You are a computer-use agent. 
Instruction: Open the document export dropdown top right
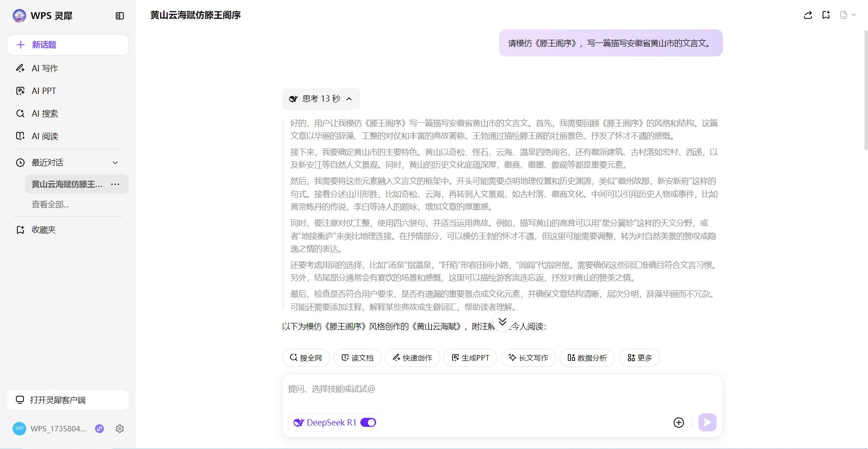point(848,15)
